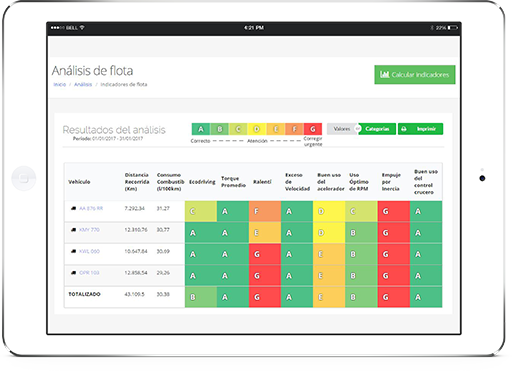Select the red G legend swatch

[313, 129]
